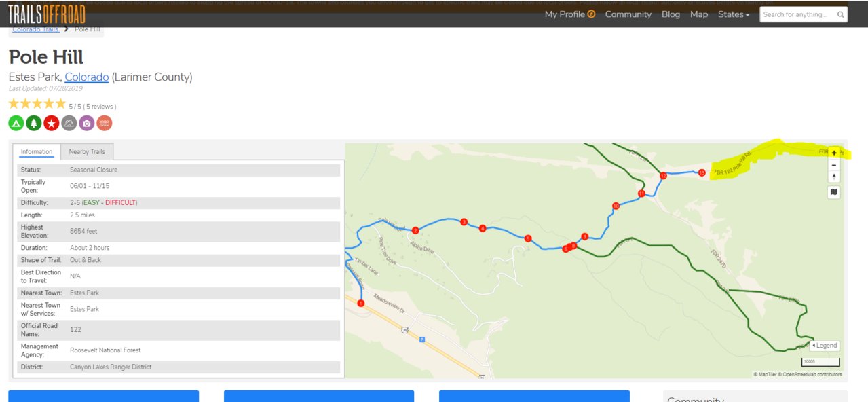This screenshot has height=402, width=868.
Task: Click the gray mountain icon
Action: pyautogui.click(x=69, y=123)
